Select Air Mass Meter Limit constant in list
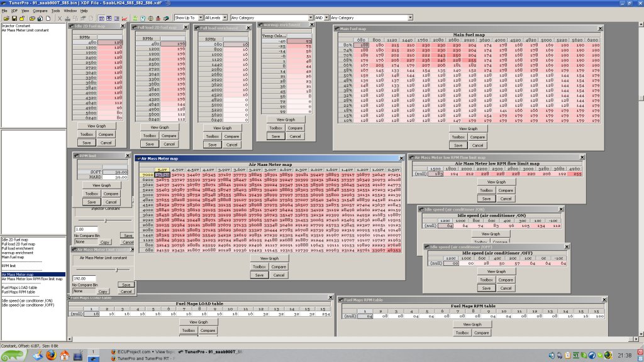 point(25,30)
